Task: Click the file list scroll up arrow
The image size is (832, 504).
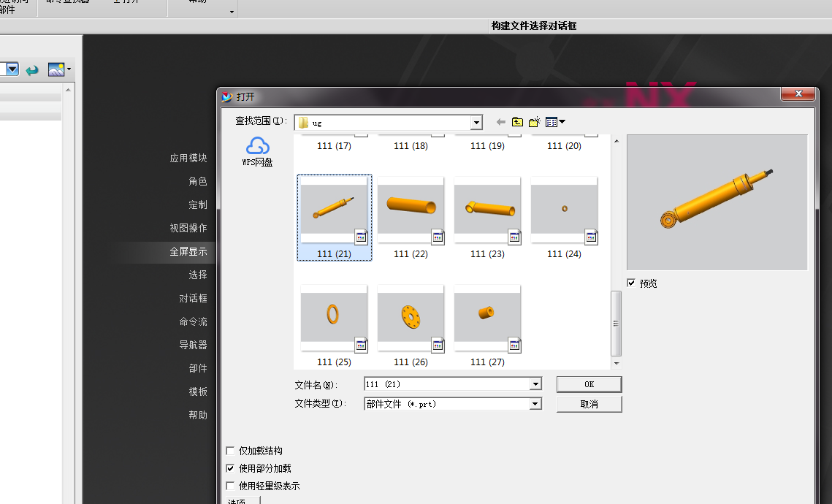Action: click(x=616, y=140)
